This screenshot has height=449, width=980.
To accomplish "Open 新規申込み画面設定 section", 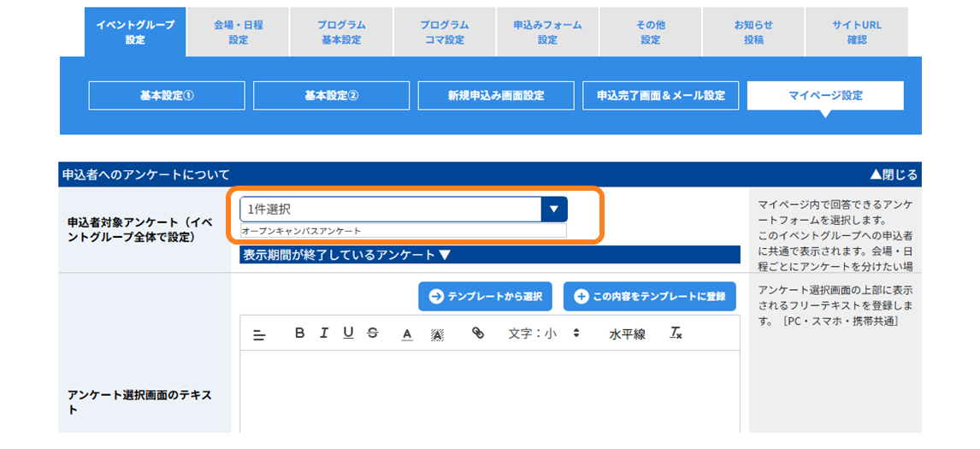I will point(496,96).
